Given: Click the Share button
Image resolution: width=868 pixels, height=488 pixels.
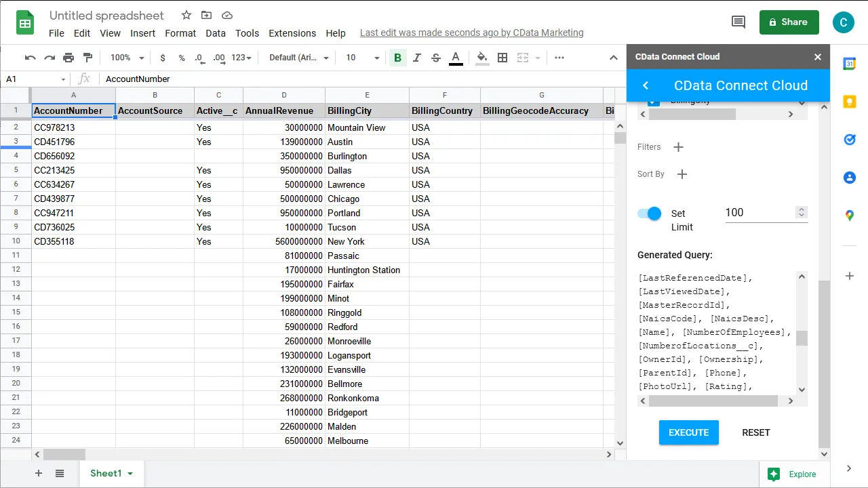Looking at the screenshot, I should [789, 22].
